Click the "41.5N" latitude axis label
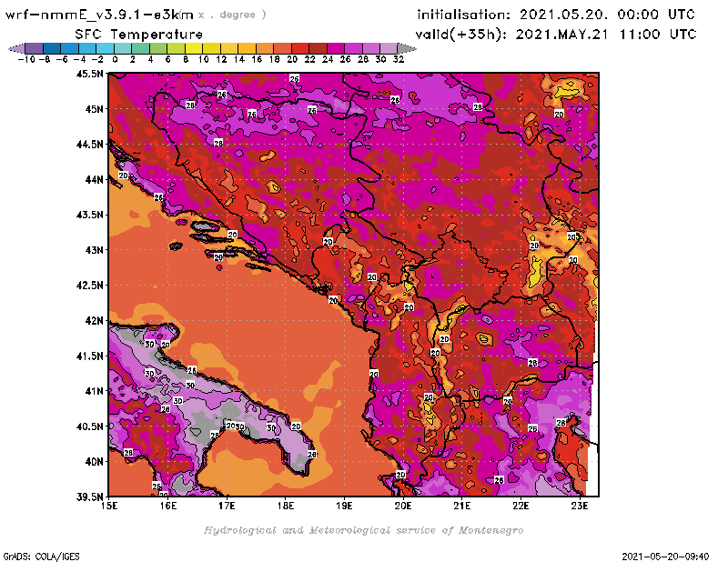Image resolution: width=728 pixels, height=562 pixels. pyautogui.click(x=89, y=356)
